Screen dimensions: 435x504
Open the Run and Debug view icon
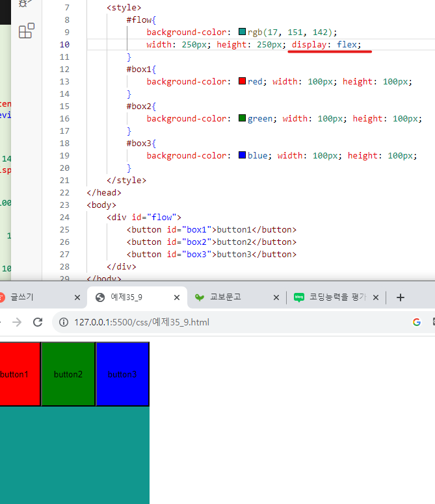tap(25, 3)
